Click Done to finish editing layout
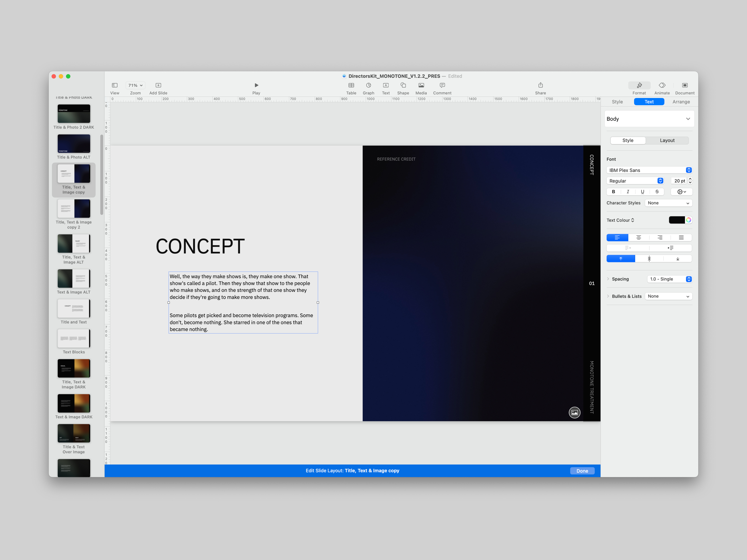747x560 pixels. click(x=582, y=471)
